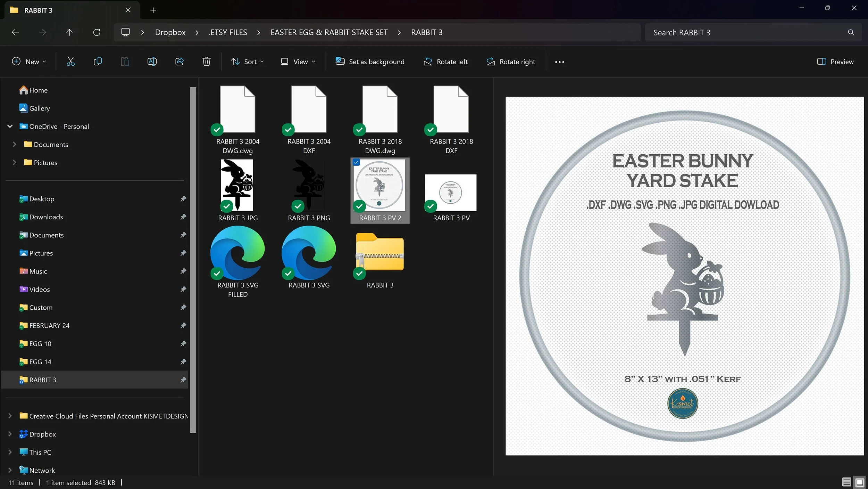Unpin Downloads from Quick access
The image size is (868, 489).
point(183,217)
